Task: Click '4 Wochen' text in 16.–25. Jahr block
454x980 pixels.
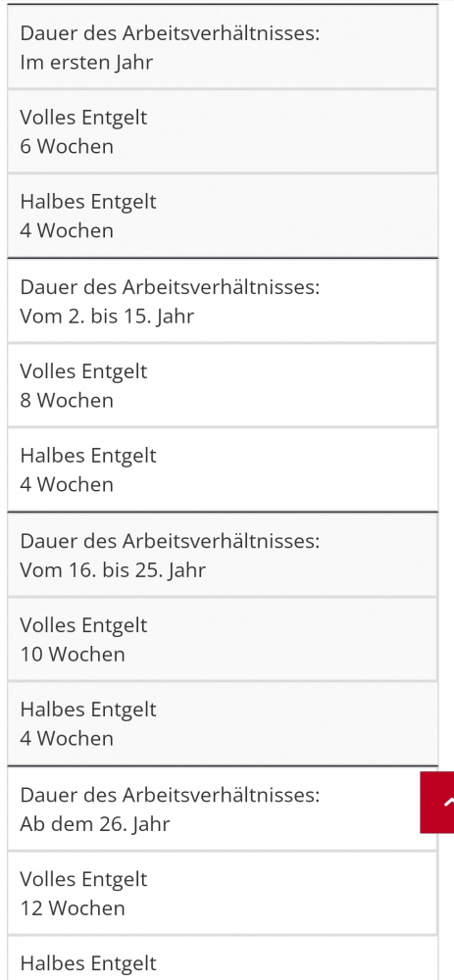Action: [x=67, y=738]
